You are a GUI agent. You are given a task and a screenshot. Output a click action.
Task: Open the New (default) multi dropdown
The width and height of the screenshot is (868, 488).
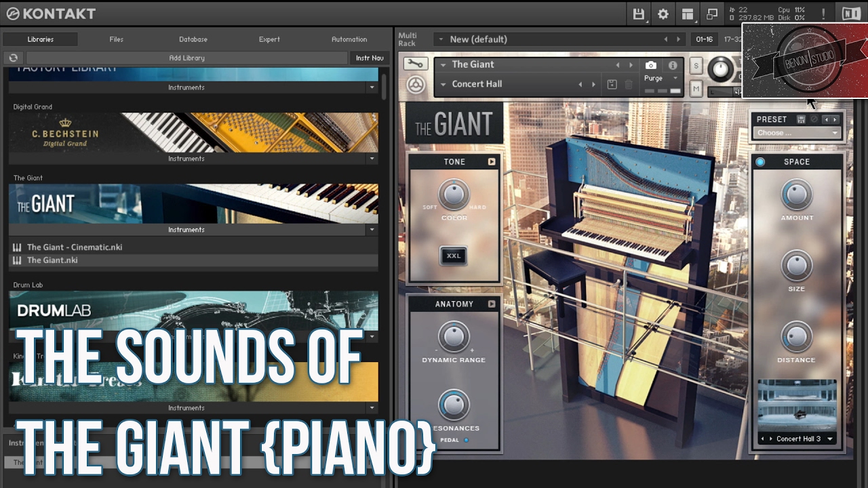click(440, 39)
